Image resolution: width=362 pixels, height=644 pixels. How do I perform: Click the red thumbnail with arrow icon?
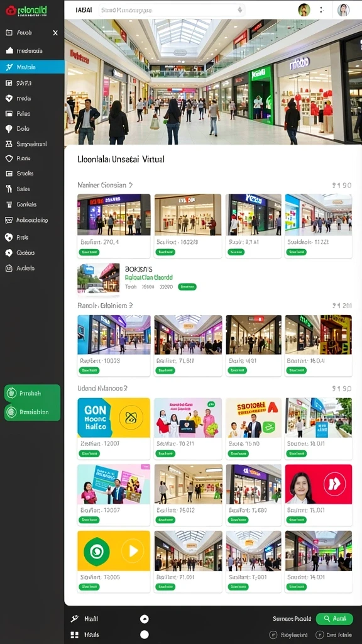click(319, 484)
